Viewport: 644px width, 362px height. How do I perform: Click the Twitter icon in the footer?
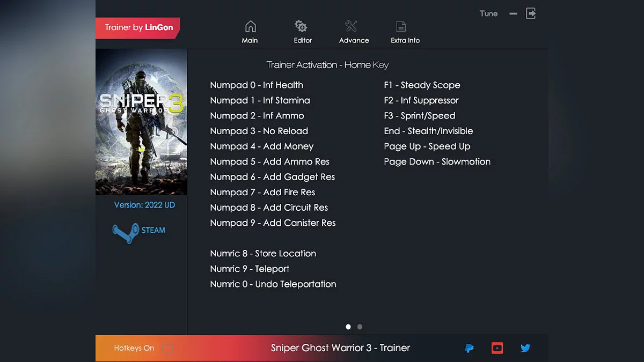click(525, 348)
